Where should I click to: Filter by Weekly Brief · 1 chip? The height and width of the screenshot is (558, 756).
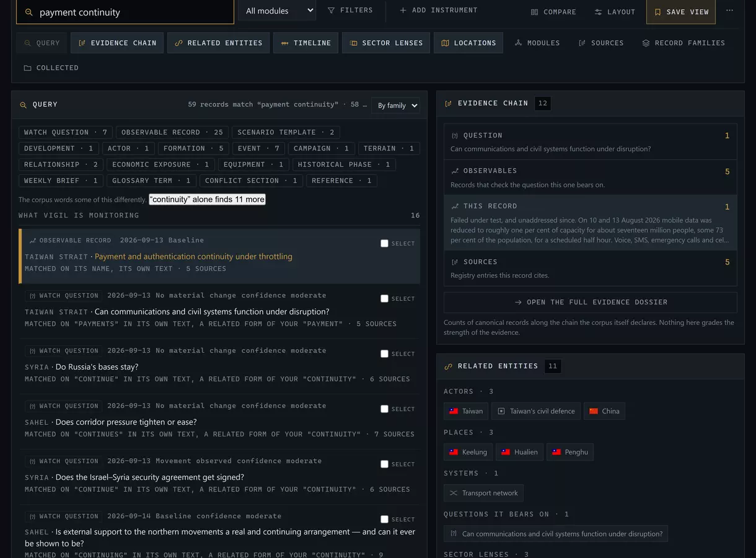(61, 180)
